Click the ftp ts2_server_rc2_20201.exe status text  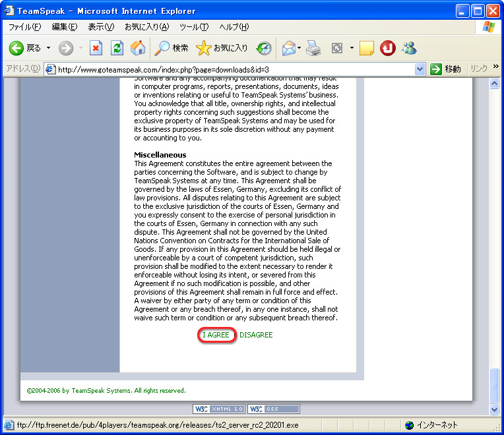158,425
